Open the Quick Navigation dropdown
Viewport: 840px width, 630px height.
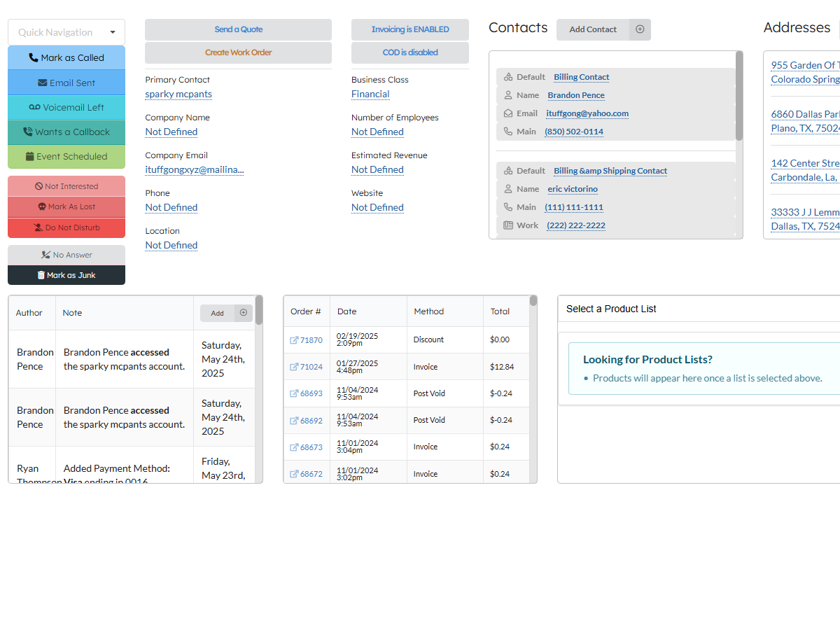(66, 32)
